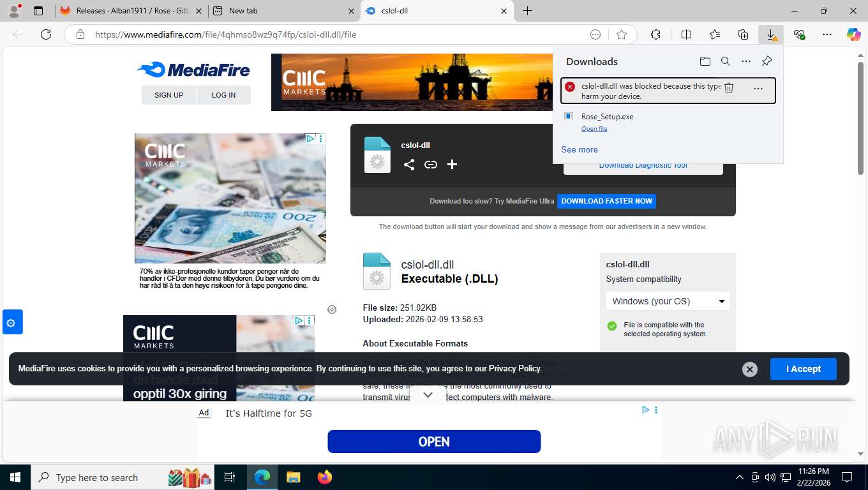Open the Windows (your OS) dropdown
Image resolution: width=868 pixels, height=490 pixels.
pyautogui.click(x=667, y=301)
